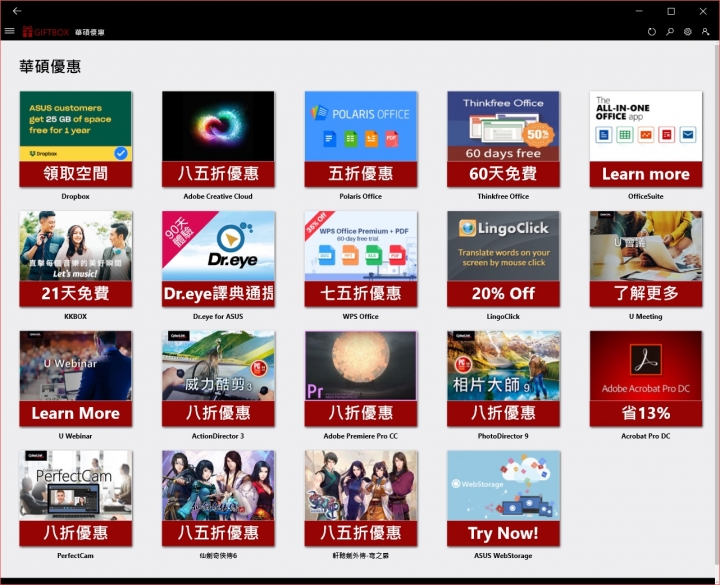Open the settings gear icon
The height and width of the screenshot is (585, 720).
(x=687, y=32)
